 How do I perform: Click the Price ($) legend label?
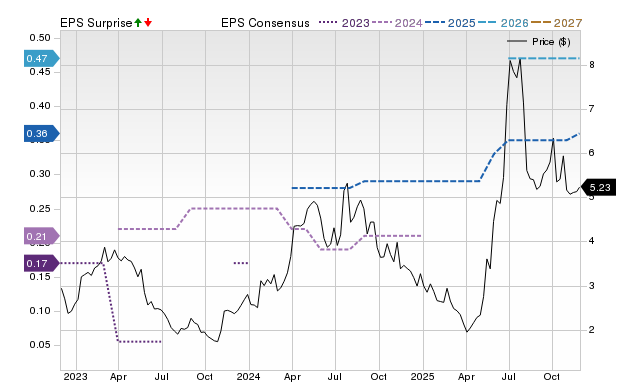point(551,42)
